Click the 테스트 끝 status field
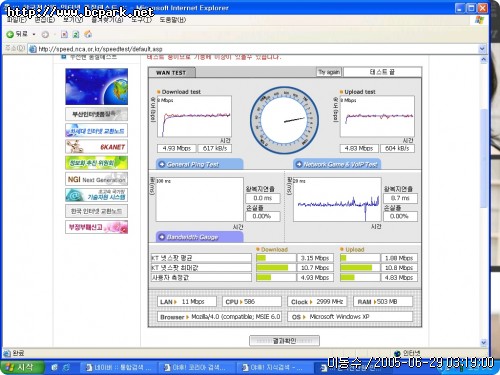This screenshot has height=375, width=500. pyautogui.click(x=382, y=72)
